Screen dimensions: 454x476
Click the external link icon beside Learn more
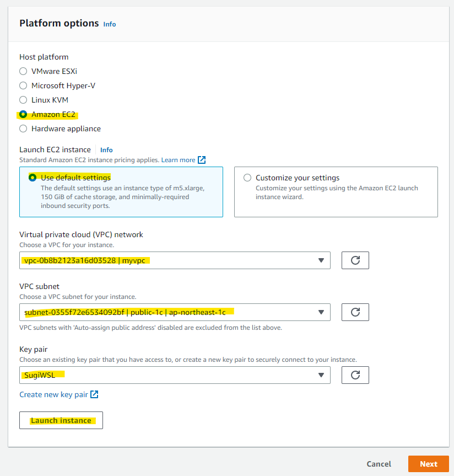pyautogui.click(x=203, y=159)
